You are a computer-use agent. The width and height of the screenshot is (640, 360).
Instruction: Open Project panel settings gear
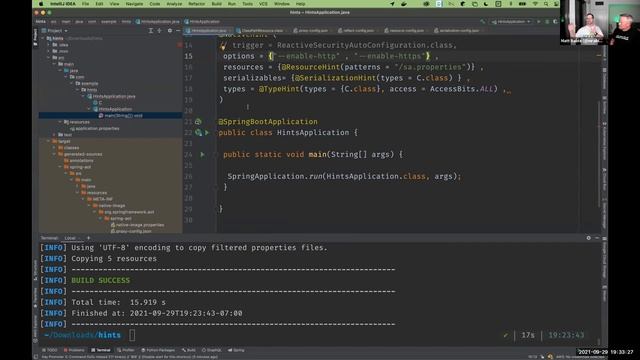(x=170, y=31)
